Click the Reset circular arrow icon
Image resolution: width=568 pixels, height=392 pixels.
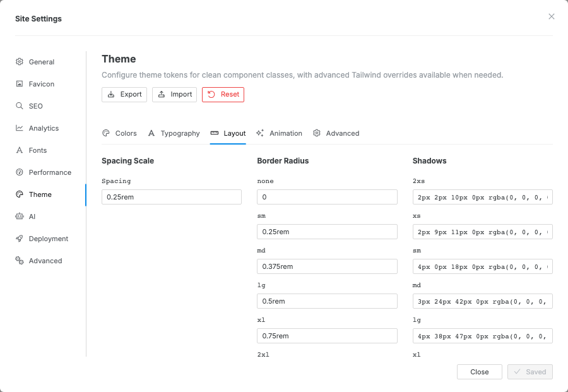click(x=211, y=94)
